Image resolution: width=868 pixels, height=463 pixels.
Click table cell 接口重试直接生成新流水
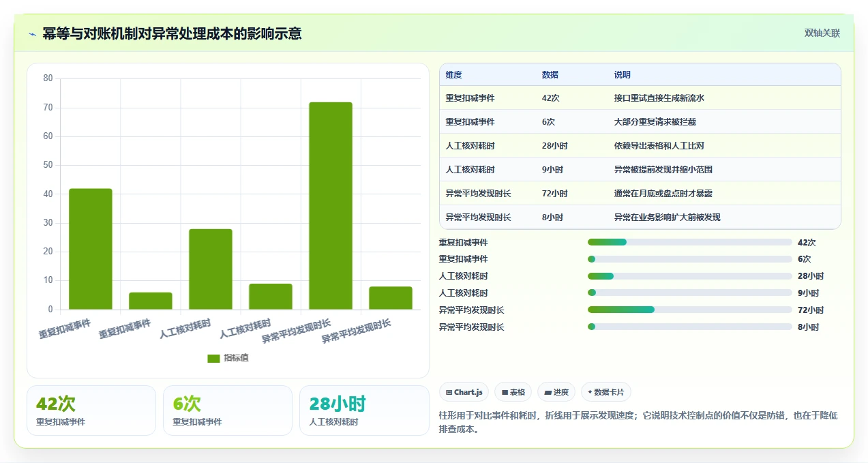659,98
